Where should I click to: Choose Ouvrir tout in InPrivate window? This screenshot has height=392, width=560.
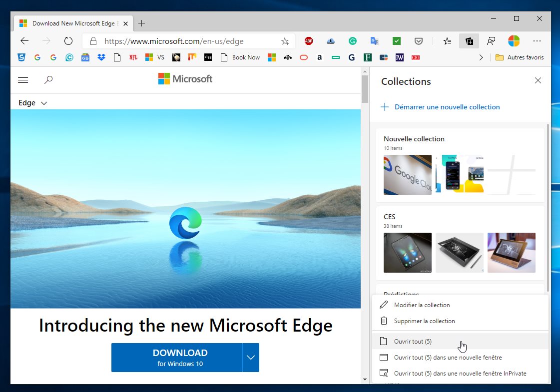(460, 374)
